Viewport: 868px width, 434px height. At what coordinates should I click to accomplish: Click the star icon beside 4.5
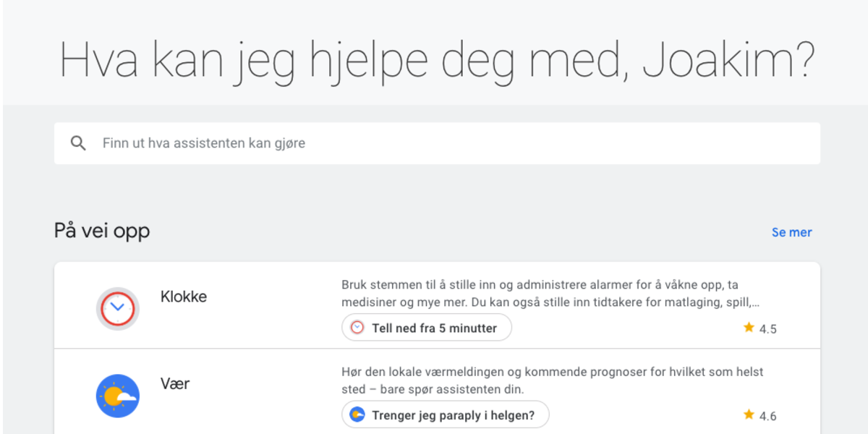point(749,328)
